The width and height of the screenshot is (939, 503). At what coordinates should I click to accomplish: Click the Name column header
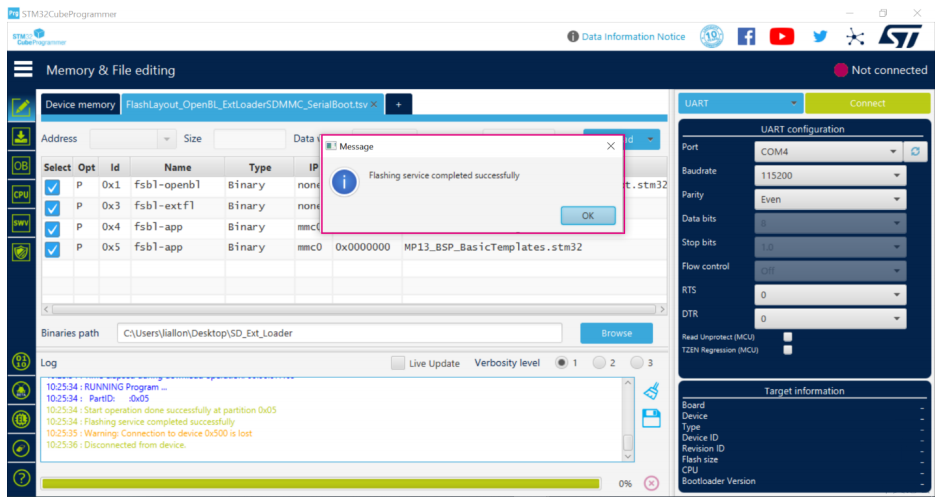pyautogui.click(x=178, y=168)
